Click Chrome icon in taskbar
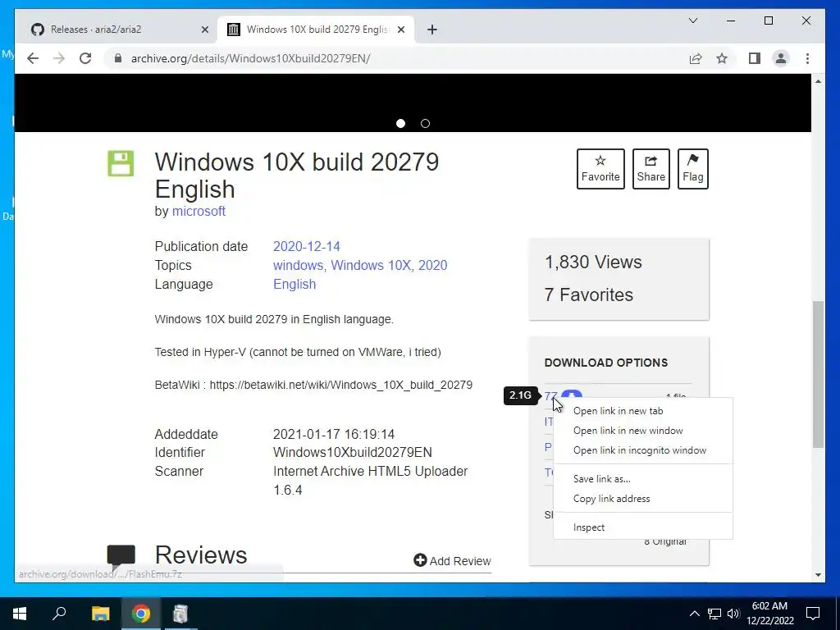Screen dimensions: 840x630 pyautogui.click(x=141, y=614)
